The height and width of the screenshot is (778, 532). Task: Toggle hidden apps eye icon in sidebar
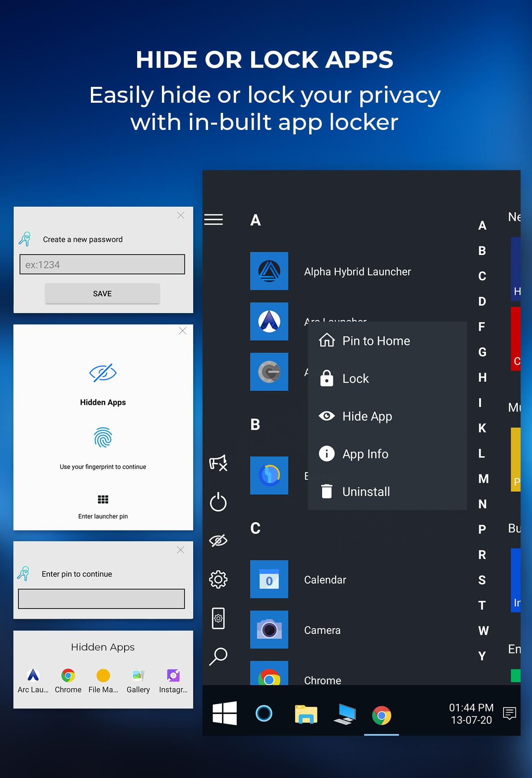tap(218, 540)
